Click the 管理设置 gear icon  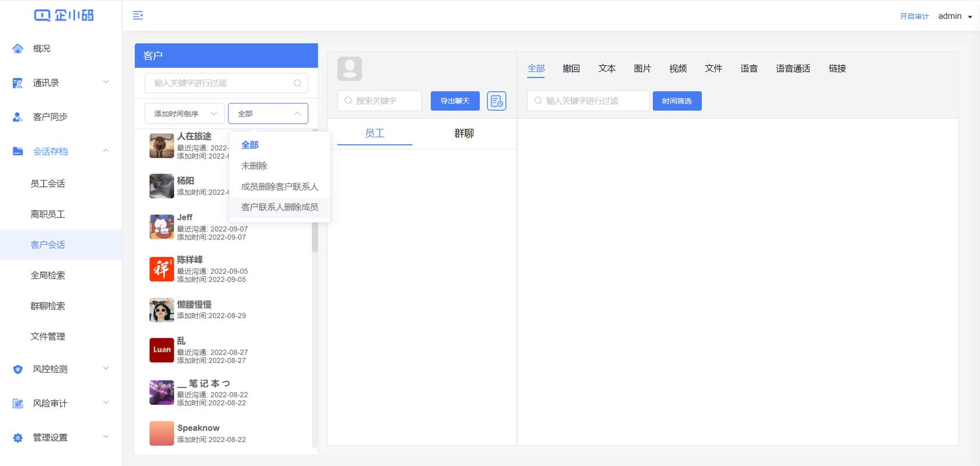[17, 437]
